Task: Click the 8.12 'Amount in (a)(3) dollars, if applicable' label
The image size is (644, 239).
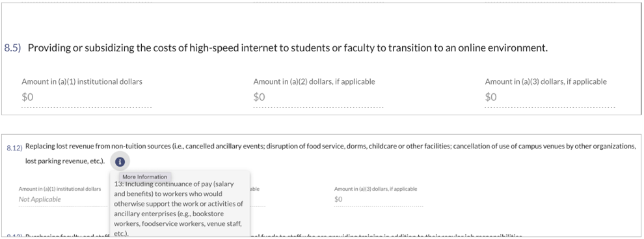Action: pyautogui.click(x=376, y=189)
